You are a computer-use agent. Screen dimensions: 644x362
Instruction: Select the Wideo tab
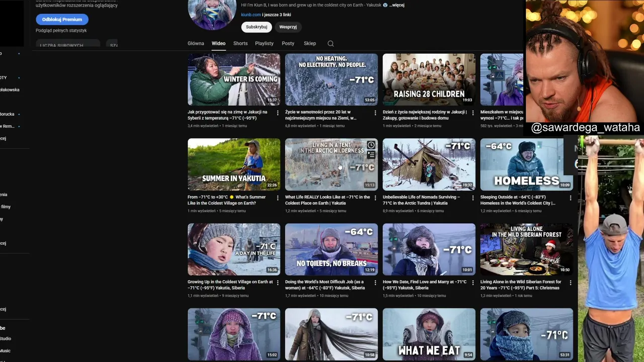coord(218,43)
